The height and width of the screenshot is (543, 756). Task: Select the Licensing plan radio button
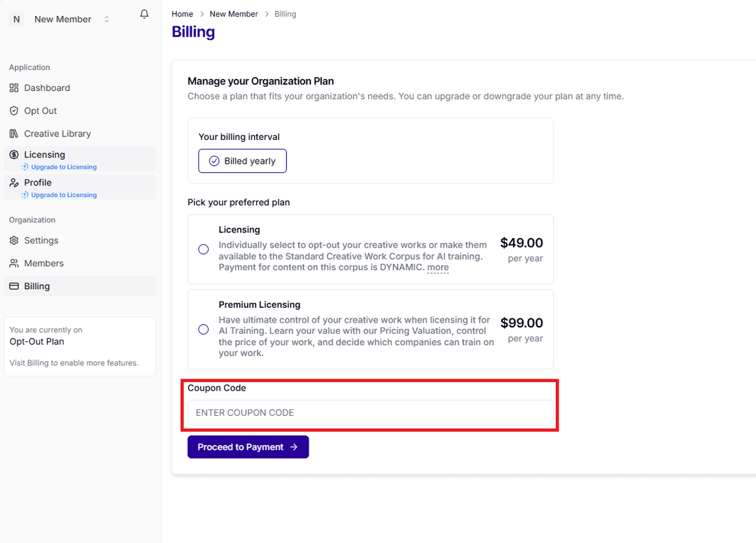coord(203,249)
